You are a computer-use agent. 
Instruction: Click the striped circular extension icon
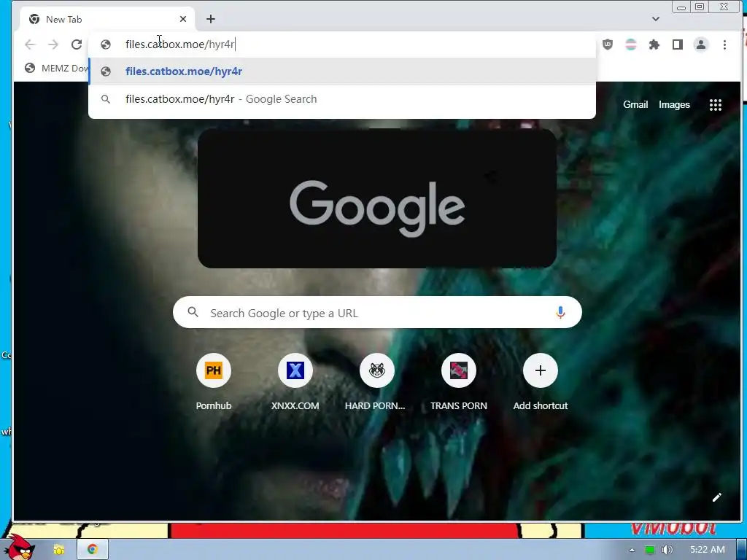(631, 44)
